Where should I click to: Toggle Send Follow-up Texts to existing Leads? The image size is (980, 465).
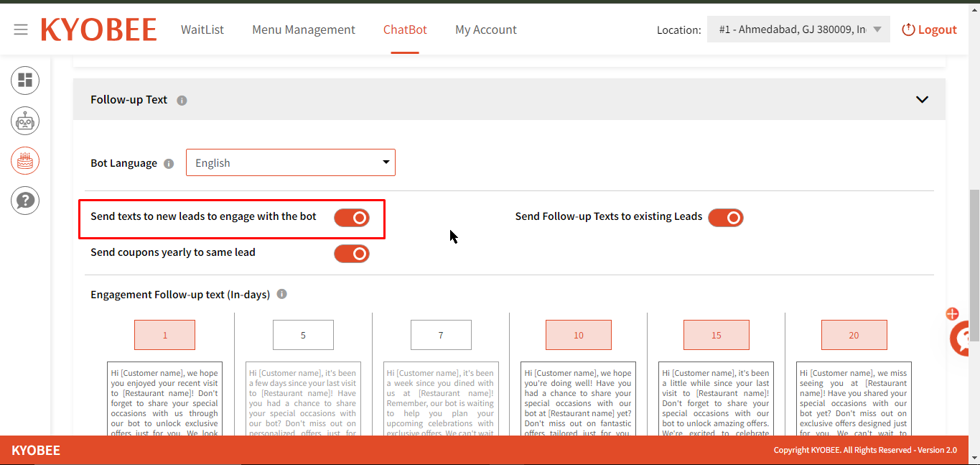point(726,217)
